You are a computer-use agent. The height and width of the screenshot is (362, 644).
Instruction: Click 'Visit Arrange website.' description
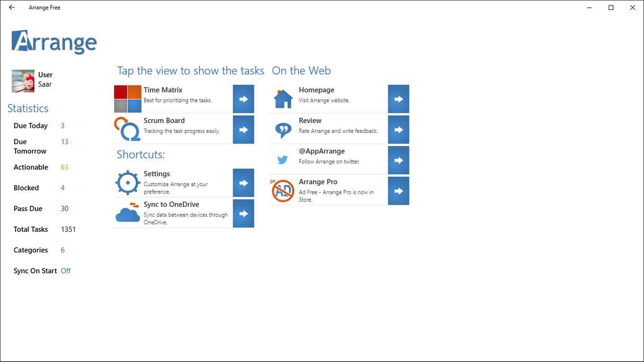[x=324, y=100]
